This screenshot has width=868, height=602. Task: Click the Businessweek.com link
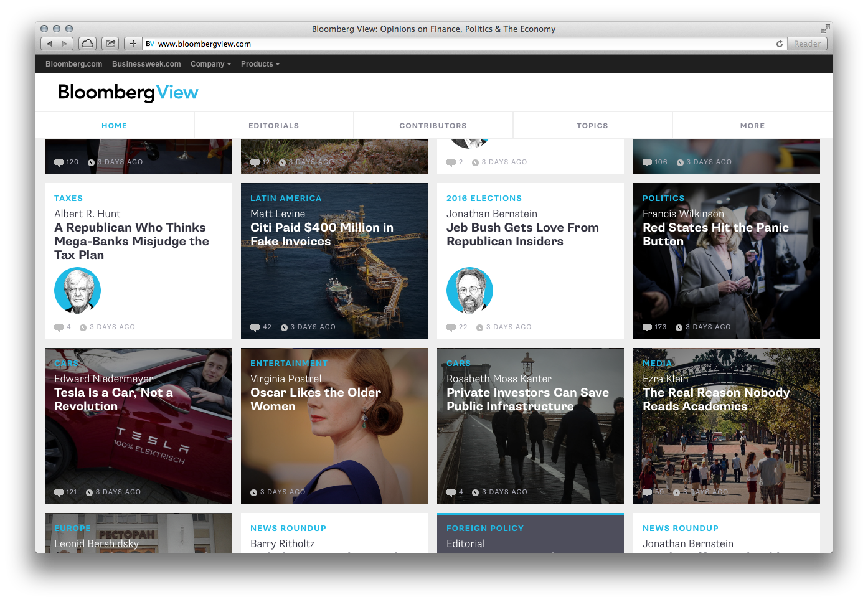point(146,64)
